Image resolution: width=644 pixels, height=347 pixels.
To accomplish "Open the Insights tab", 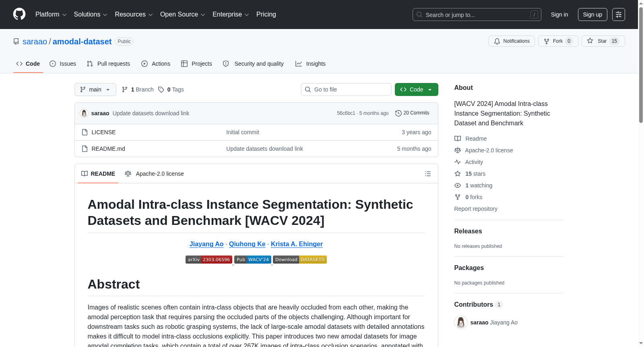I will [310, 64].
